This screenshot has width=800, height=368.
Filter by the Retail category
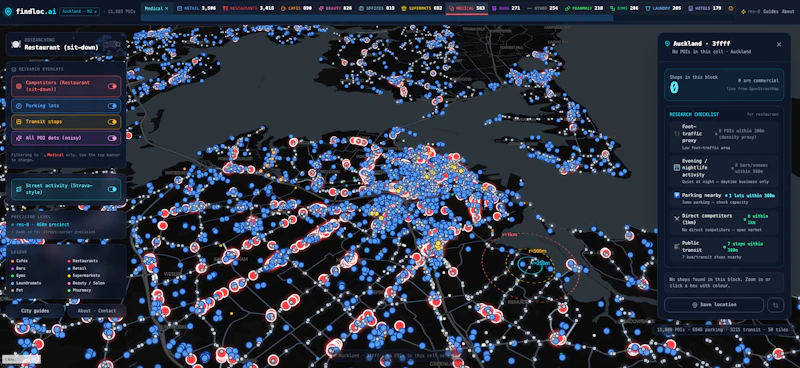pyautogui.click(x=196, y=9)
